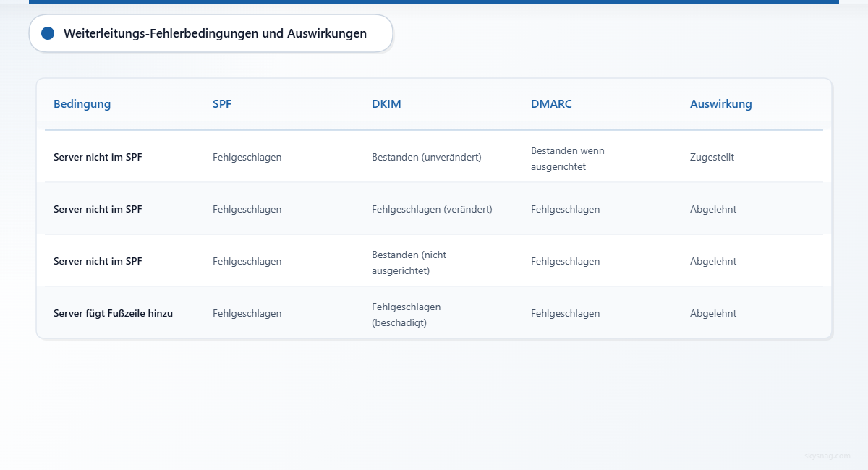
Task: Click 'Abgelehnt' in the 'Fehlgeschlagen (verändert)' row
Action: [713, 209]
